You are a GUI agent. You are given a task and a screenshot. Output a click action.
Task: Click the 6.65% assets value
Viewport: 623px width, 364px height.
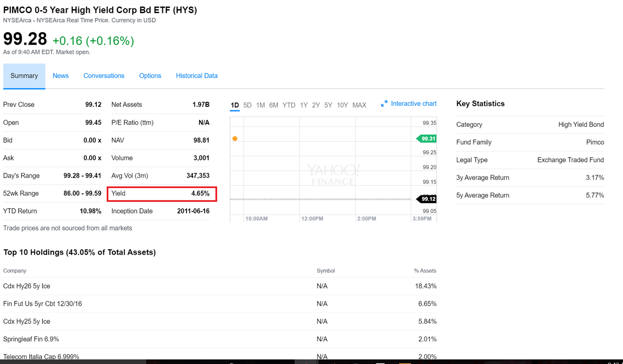[427, 304]
